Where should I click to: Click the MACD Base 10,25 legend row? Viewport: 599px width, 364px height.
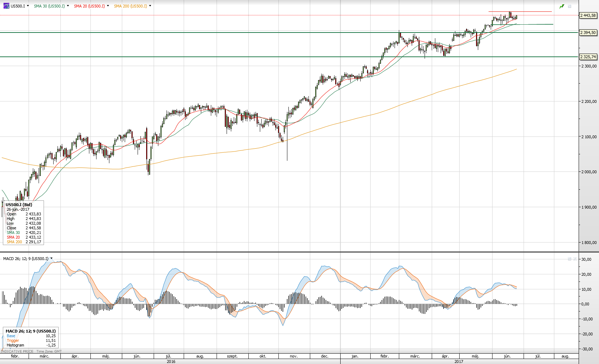[x=31, y=336]
